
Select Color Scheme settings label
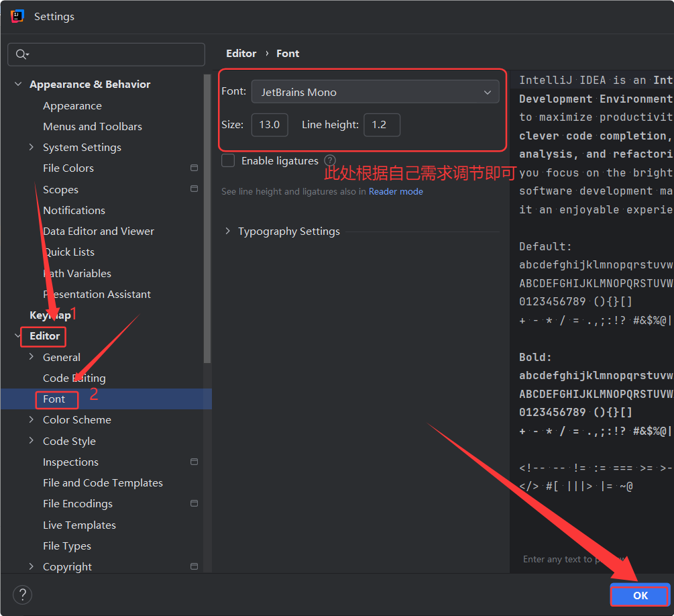pos(77,420)
